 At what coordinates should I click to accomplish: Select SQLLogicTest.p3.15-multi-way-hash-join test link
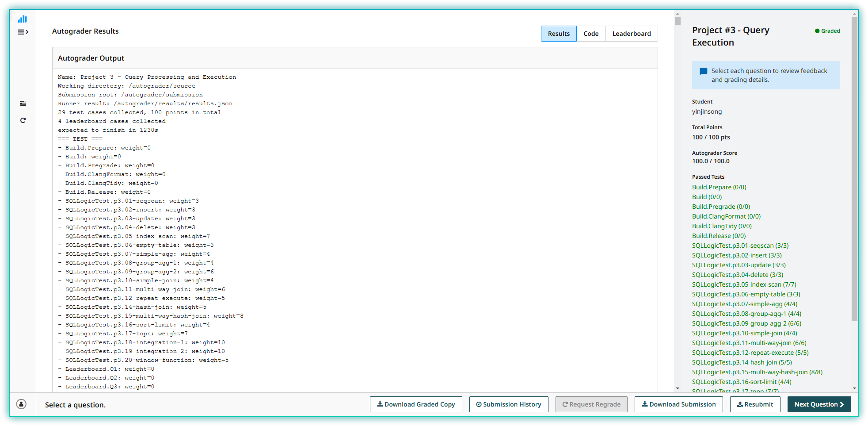[757, 372]
